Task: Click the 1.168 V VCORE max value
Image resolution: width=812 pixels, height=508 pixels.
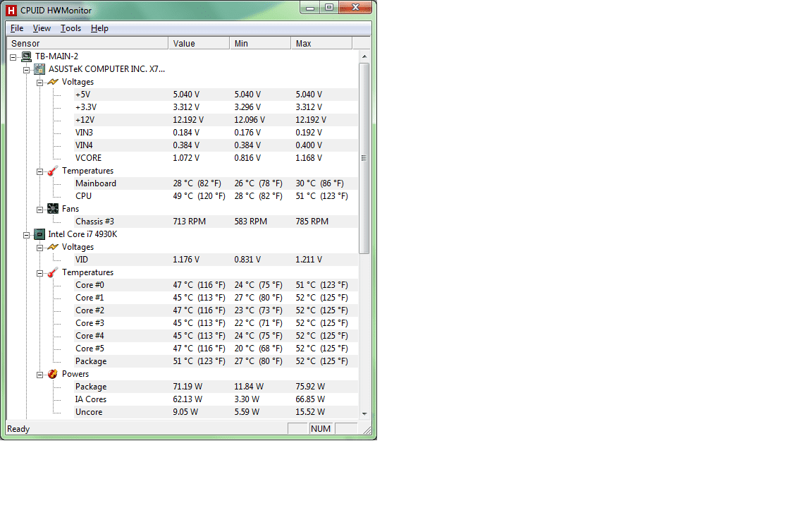Action: tap(309, 158)
